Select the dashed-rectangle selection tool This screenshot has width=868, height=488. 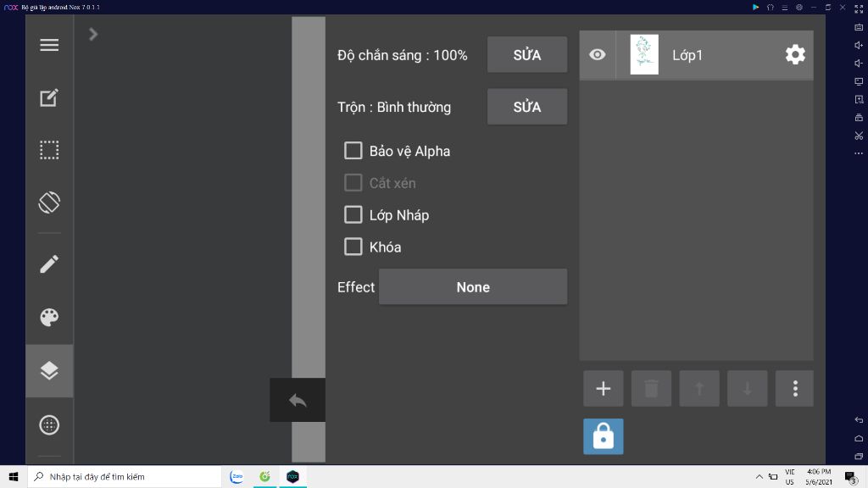coord(49,150)
